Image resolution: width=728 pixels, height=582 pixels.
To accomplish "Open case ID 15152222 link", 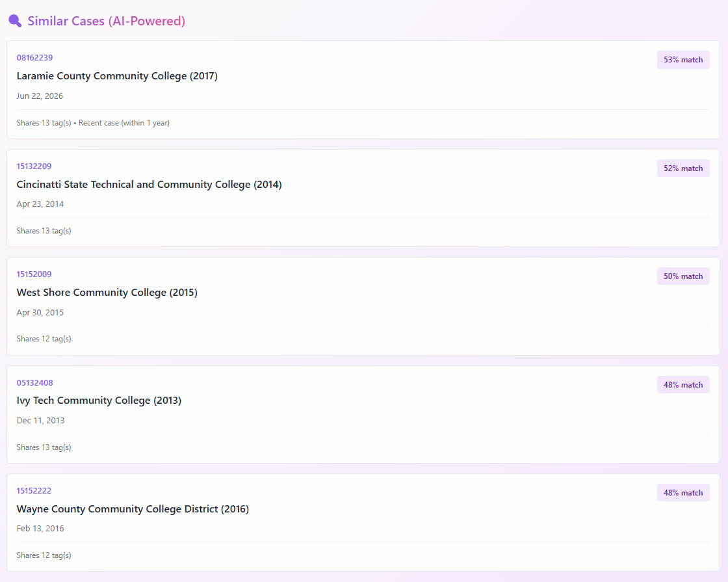I will pyautogui.click(x=34, y=490).
